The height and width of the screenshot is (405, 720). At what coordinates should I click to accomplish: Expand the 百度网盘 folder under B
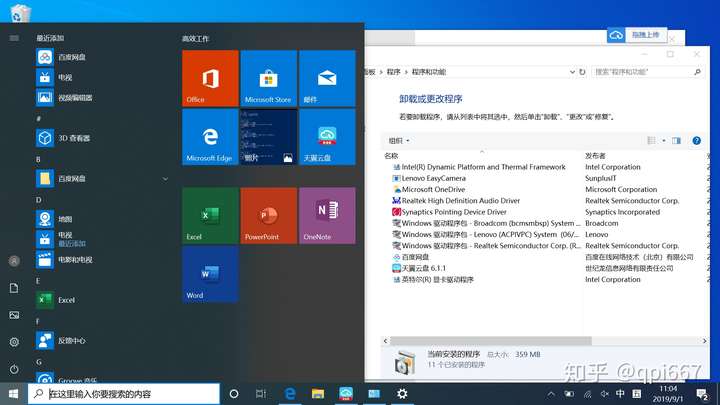click(x=102, y=179)
